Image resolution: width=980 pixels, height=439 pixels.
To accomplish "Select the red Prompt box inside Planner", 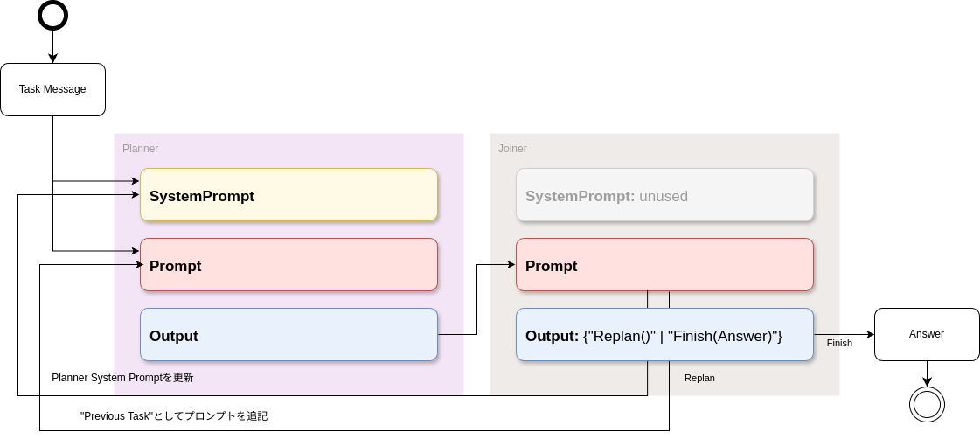I will [x=288, y=265].
